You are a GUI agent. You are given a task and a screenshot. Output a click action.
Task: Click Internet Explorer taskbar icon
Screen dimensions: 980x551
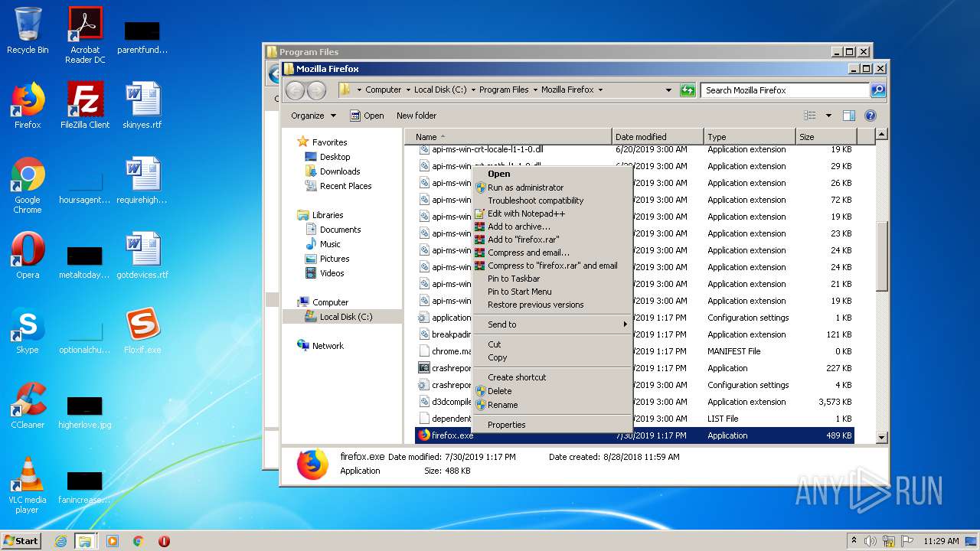point(60,541)
